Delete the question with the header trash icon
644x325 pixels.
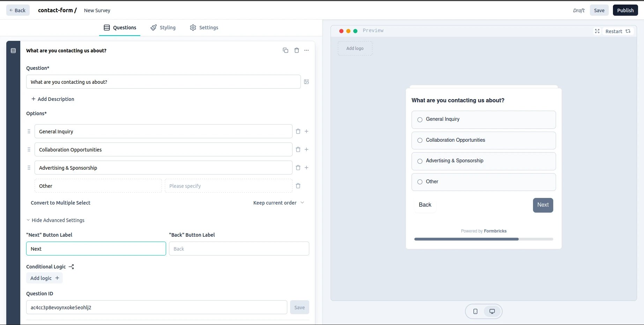[297, 50]
